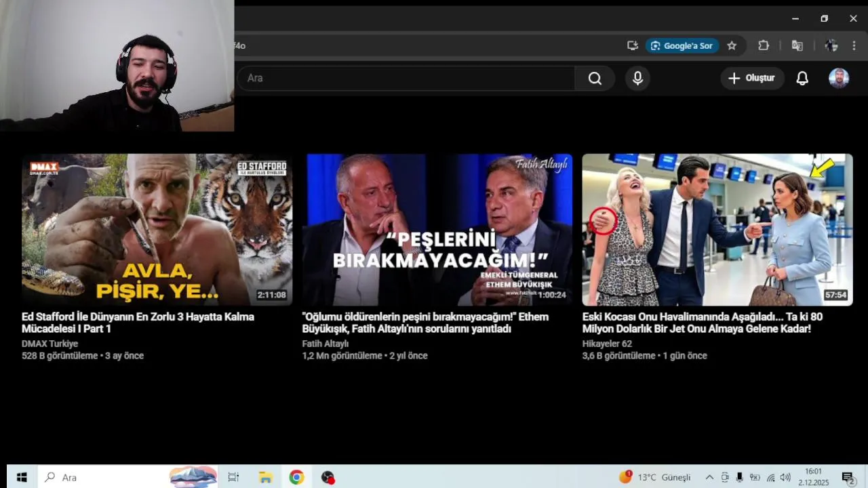The height and width of the screenshot is (488, 868).
Task: Click '528 B görüntüleme • 3 ay önce' text
Action: (83, 356)
